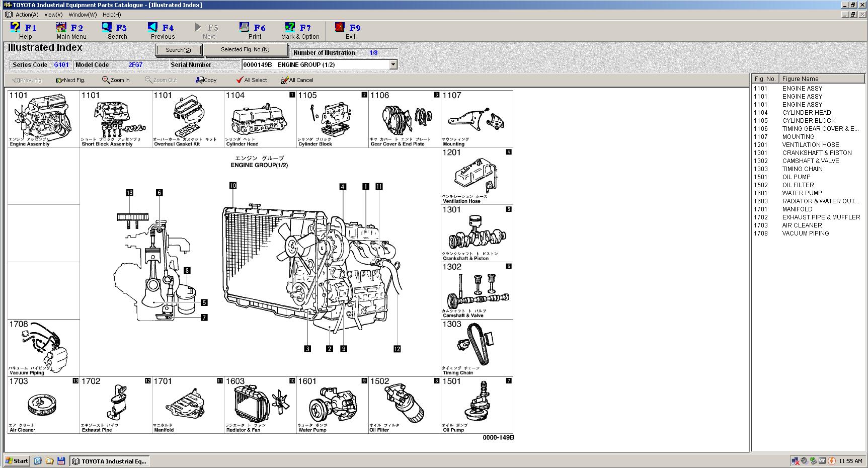This screenshot has height=468, width=868.
Task: Select the 1107 Mounting thumbnail
Action: [477, 119]
